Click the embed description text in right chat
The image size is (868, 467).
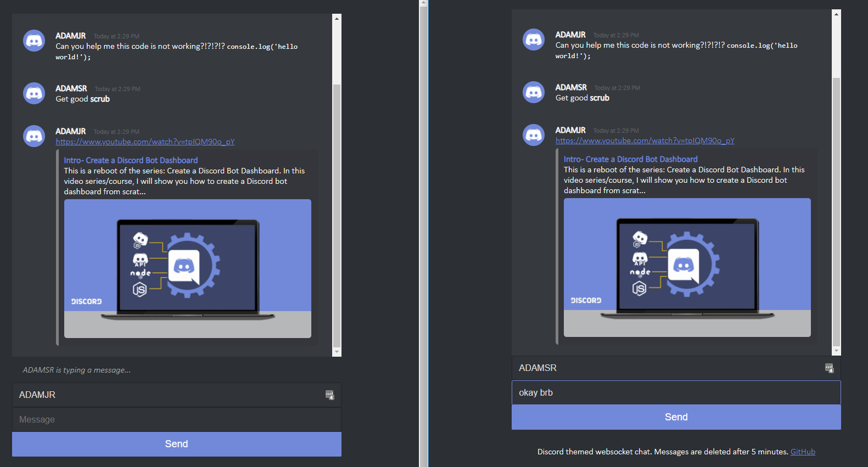pos(684,180)
